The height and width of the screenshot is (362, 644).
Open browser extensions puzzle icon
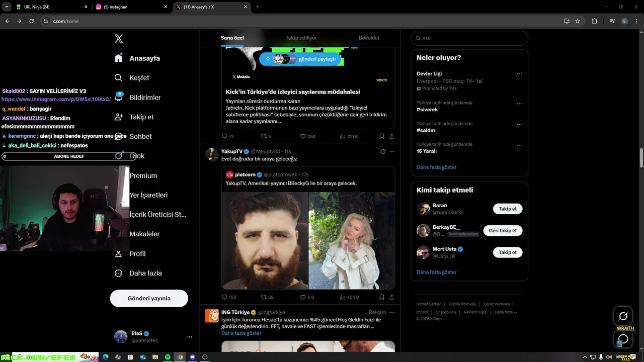tap(595, 21)
